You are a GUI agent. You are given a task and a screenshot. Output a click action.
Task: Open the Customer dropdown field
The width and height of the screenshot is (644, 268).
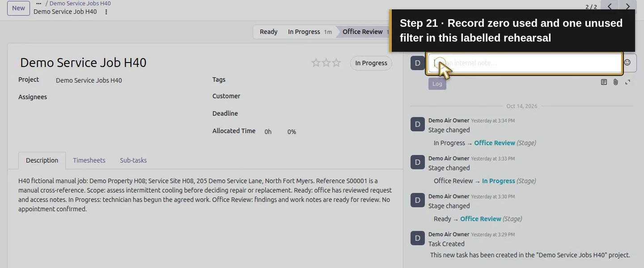(x=327, y=96)
